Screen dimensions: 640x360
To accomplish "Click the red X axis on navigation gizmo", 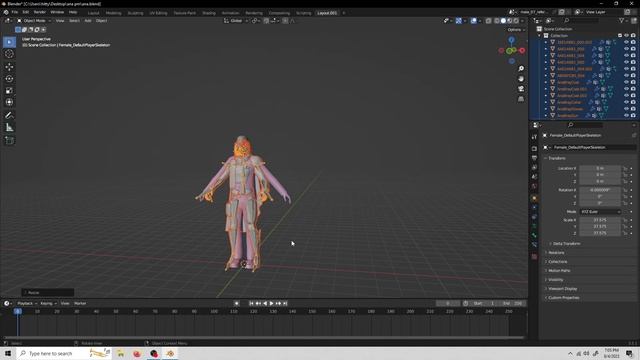I will [522, 51].
